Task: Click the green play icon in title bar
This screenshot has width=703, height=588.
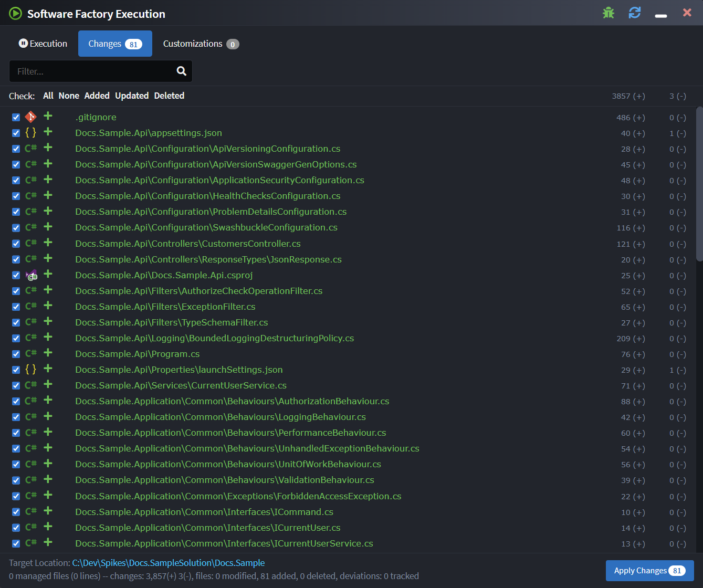Action: click(x=15, y=14)
